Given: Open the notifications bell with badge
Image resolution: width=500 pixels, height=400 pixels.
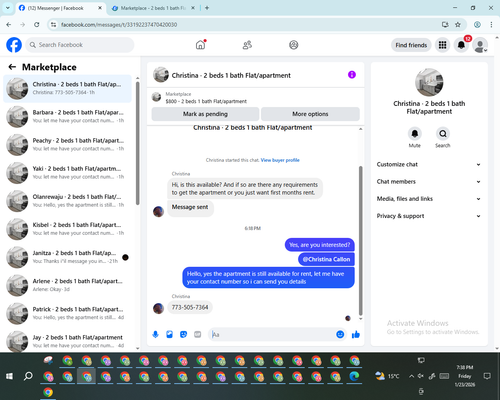Looking at the screenshot, I should [x=461, y=45].
